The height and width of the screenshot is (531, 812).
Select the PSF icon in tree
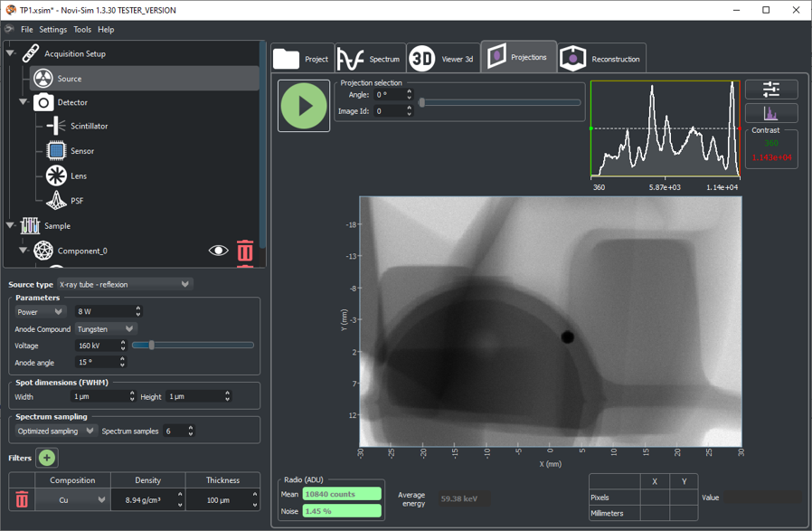(56, 200)
